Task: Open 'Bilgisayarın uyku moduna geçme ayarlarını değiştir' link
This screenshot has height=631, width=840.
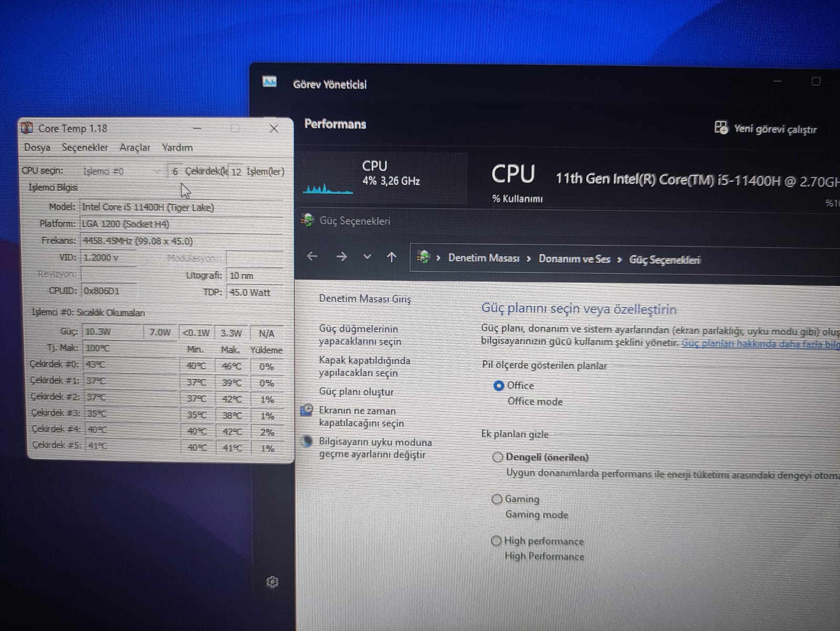Action: tap(375, 448)
